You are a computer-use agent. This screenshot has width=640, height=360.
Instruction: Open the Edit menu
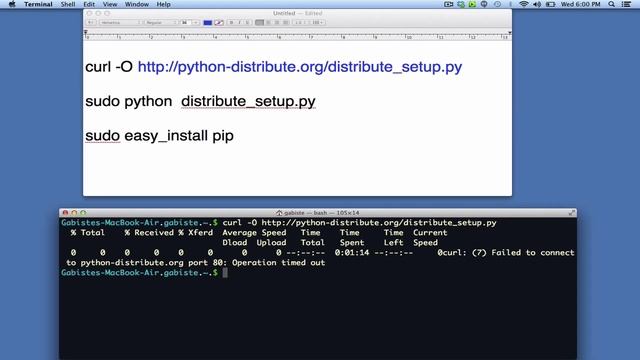tap(89, 4)
